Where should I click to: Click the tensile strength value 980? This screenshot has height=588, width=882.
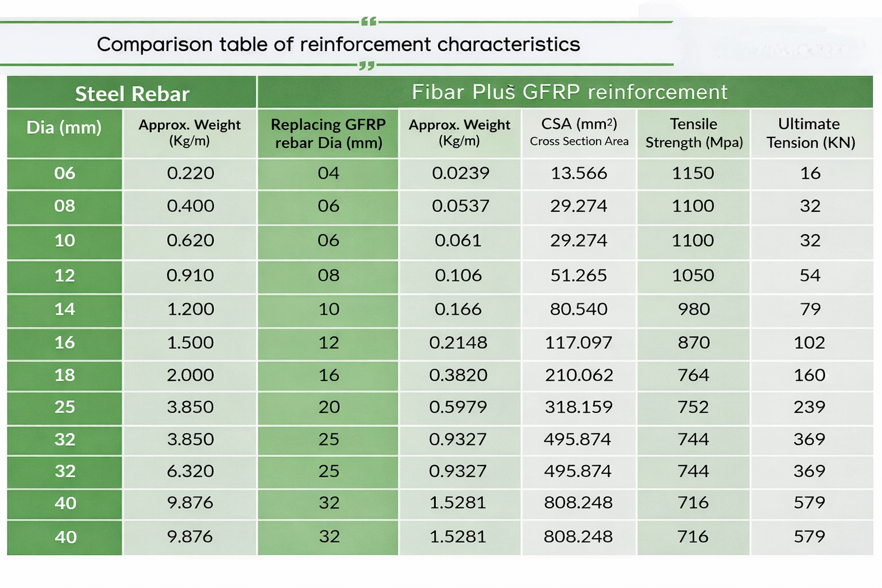coord(694,310)
